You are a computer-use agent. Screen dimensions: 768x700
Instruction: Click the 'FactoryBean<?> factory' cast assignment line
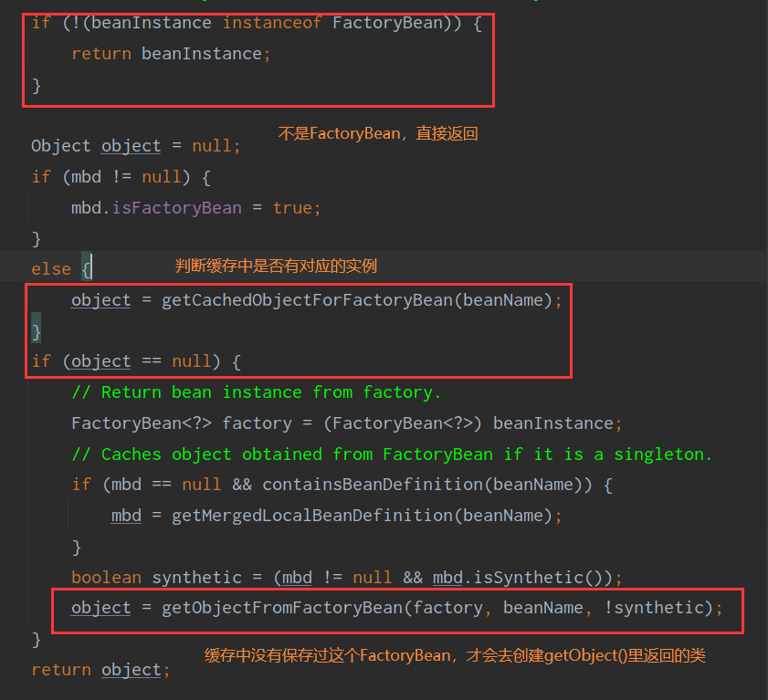pyautogui.click(x=347, y=423)
